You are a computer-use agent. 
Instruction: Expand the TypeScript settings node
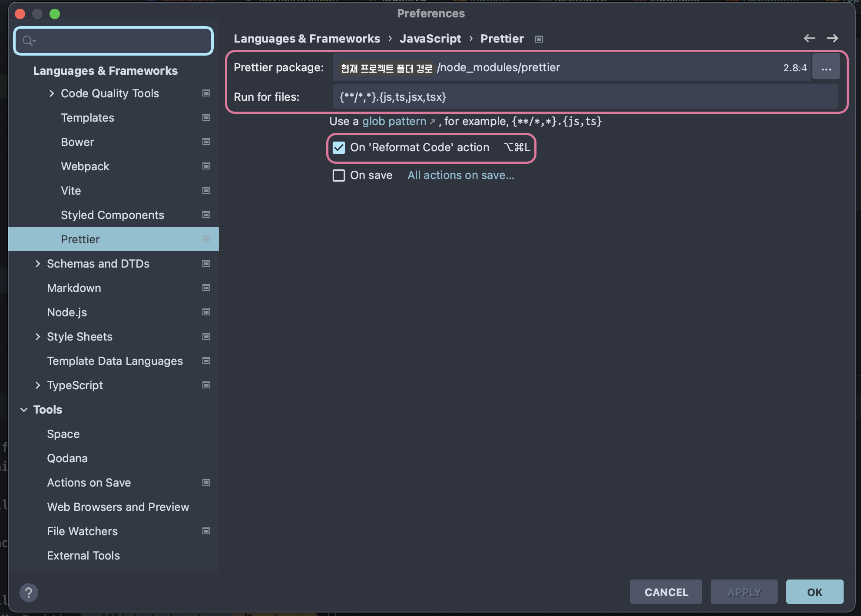(x=38, y=385)
